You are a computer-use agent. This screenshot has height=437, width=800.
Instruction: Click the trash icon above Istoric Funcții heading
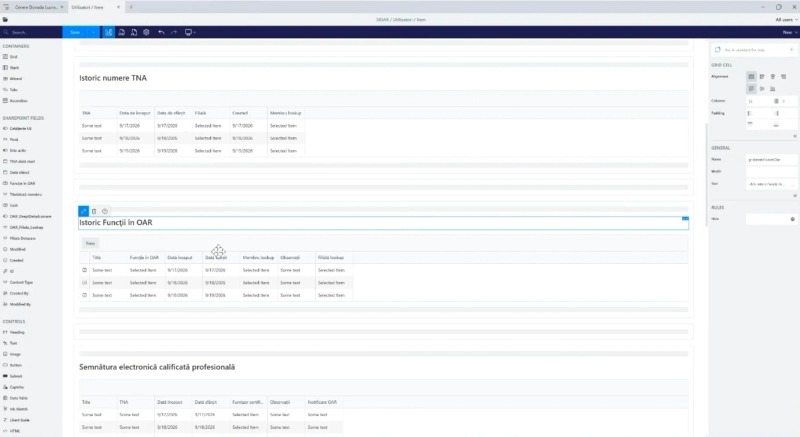[94, 211]
